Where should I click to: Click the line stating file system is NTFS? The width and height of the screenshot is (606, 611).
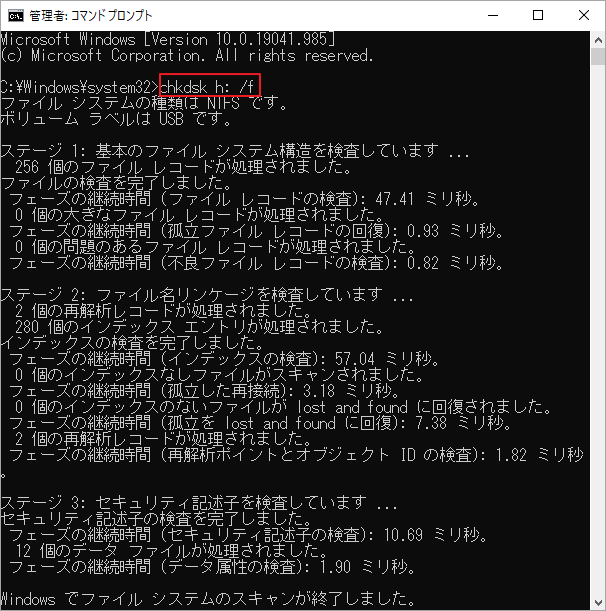pyautogui.click(x=144, y=103)
